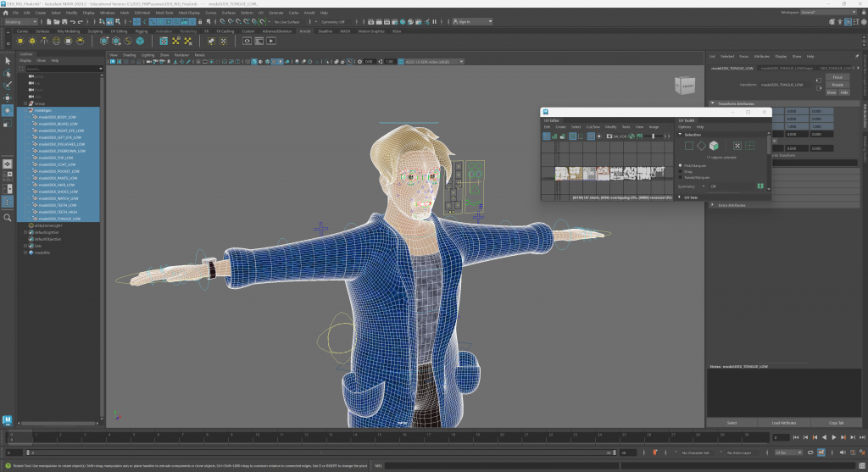Click the Maya home icon in menu bar

6,13
